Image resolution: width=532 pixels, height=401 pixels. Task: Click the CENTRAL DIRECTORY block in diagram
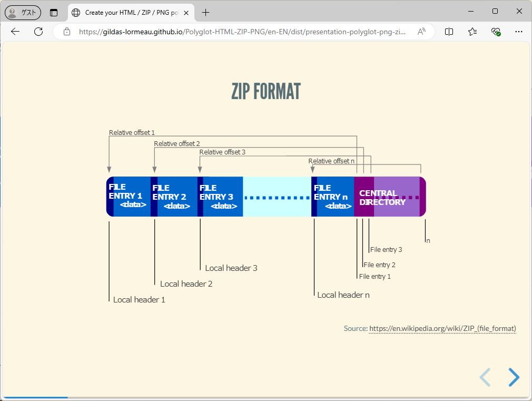(383, 197)
